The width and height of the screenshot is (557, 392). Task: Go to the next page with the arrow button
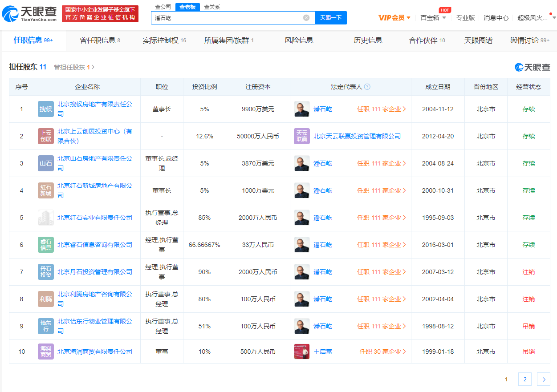tap(544, 379)
